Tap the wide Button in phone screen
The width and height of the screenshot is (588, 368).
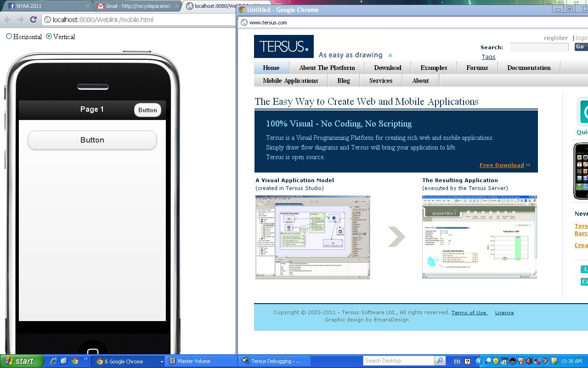[x=92, y=140]
